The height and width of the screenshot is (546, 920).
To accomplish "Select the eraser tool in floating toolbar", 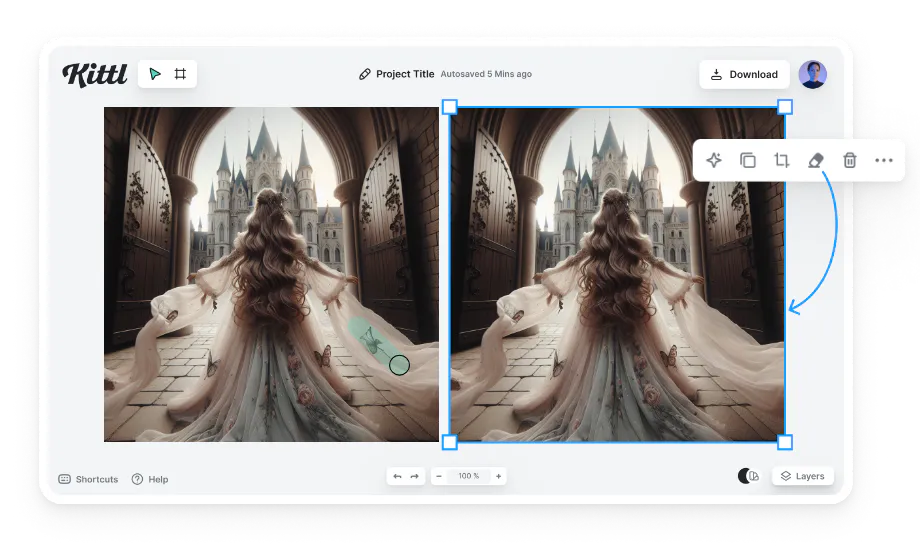I will coord(816,160).
